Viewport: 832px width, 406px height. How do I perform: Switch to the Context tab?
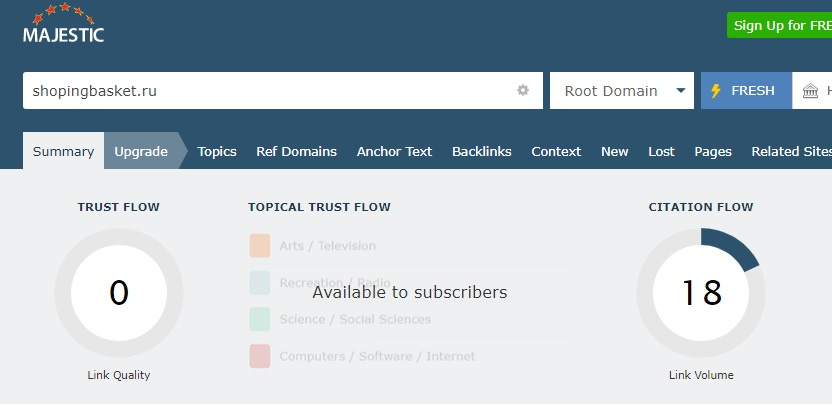click(556, 151)
